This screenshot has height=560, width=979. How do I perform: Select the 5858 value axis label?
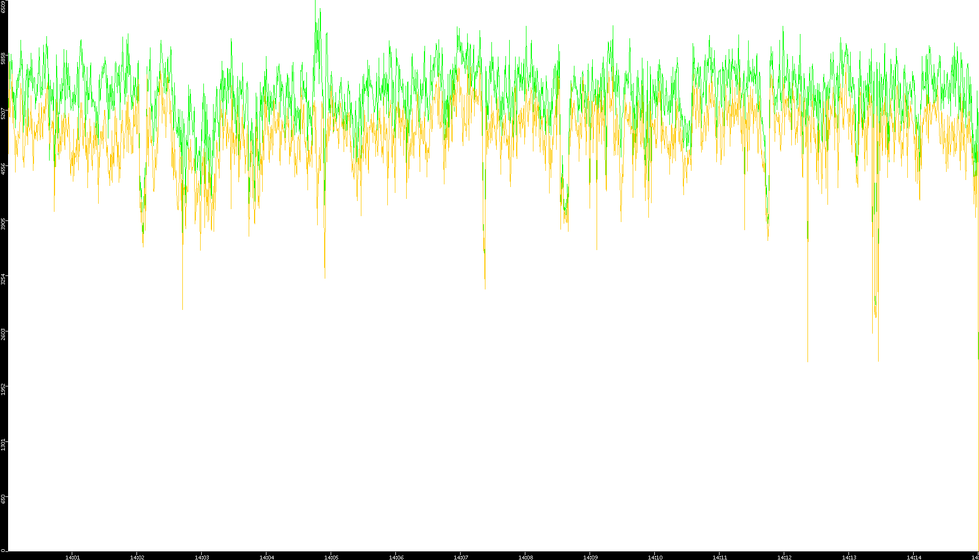3,58
